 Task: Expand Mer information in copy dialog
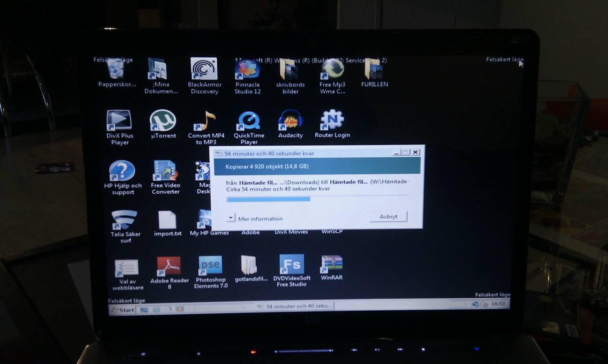255,219
